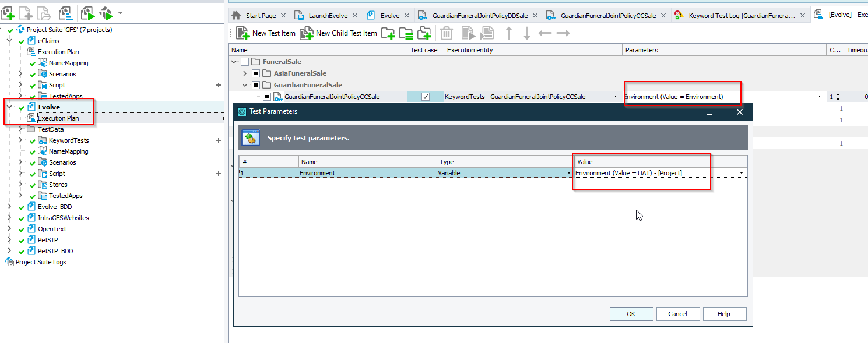Screen dimensions: 868x343
Task: Click the move up arrow icon
Action: click(509, 33)
